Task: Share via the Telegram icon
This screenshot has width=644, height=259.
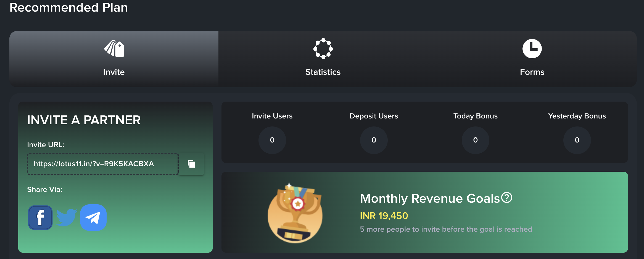Action: click(93, 218)
